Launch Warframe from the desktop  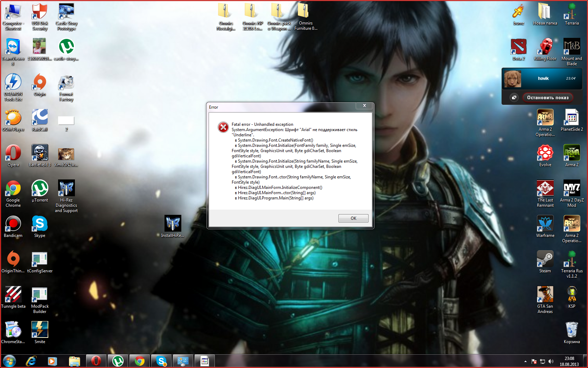(545, 227)
